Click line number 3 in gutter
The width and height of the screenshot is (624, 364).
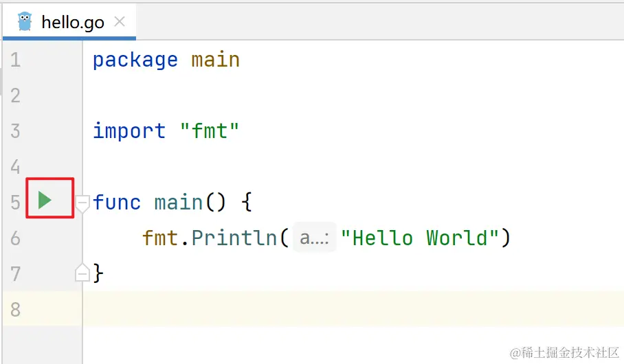16,131
